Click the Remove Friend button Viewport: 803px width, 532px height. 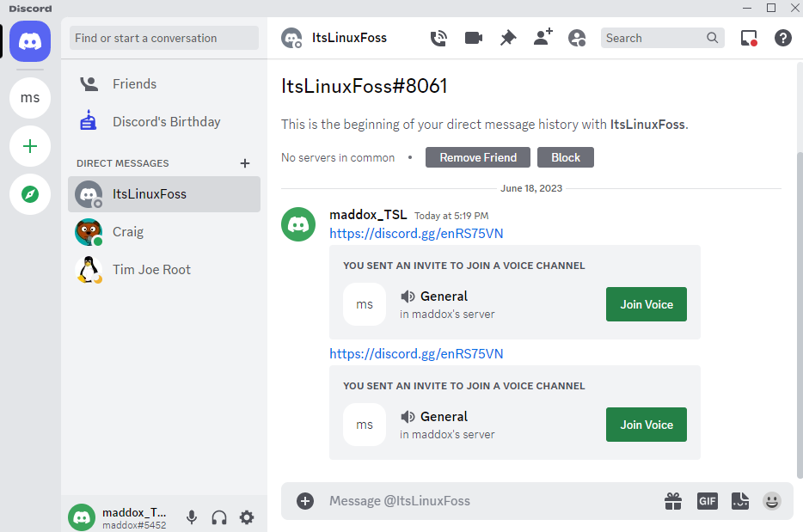(478, 157)
